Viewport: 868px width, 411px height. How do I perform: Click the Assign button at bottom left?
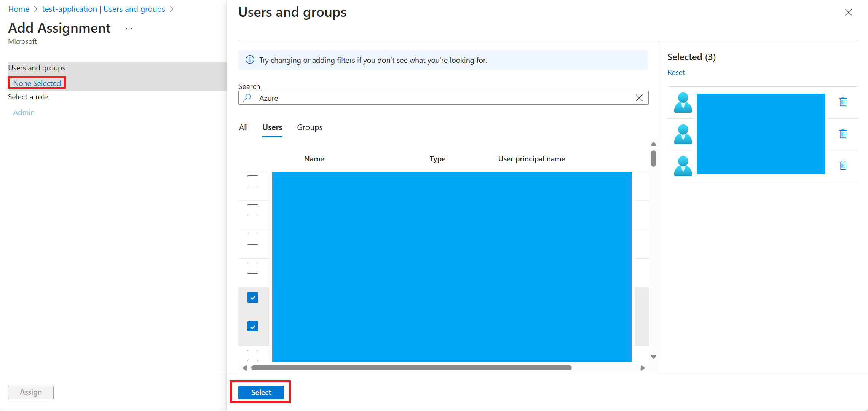point(31,391)
